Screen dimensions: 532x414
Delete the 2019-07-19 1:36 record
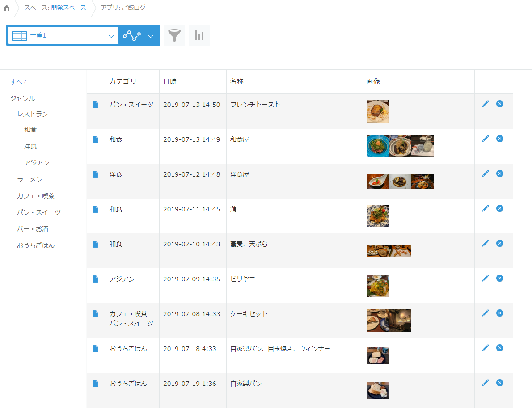tap(500, 383)
